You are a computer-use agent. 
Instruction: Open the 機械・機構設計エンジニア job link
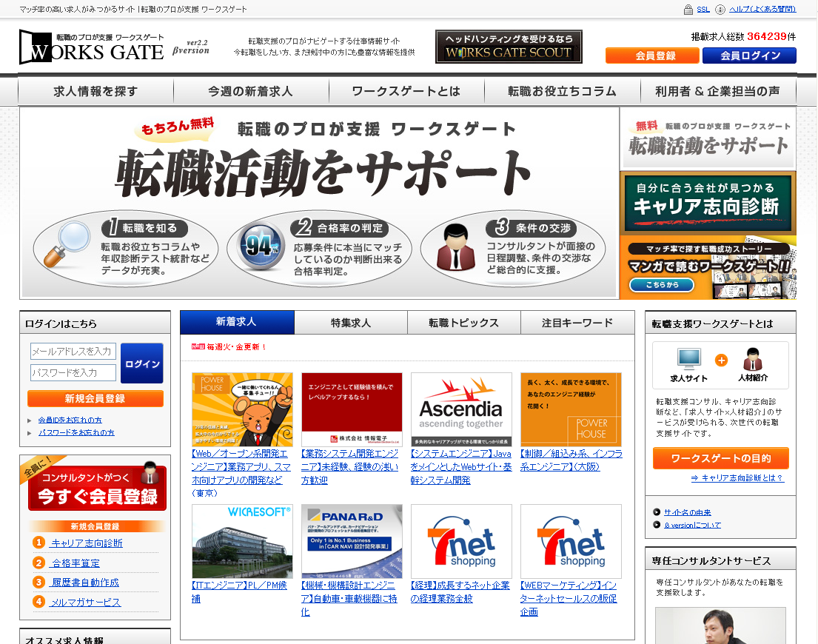(349, 599)
